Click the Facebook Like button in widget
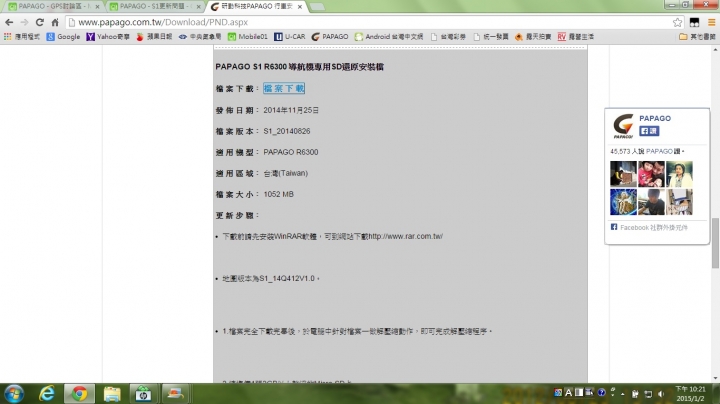 [649, 131]
